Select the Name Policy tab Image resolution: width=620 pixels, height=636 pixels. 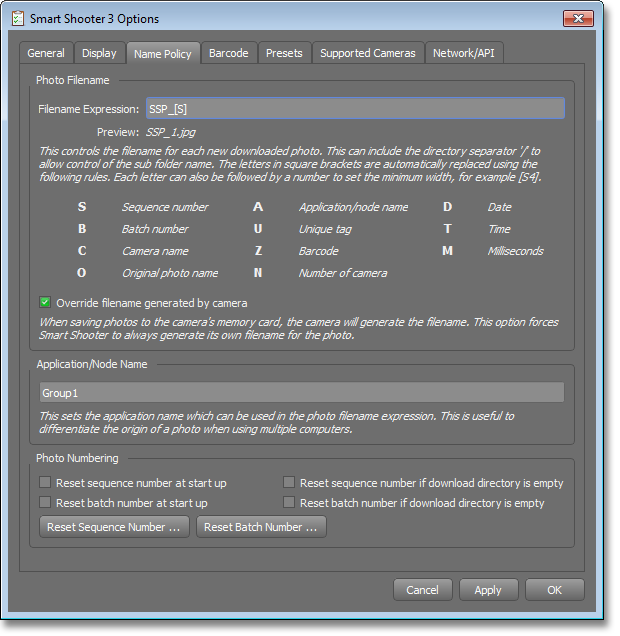tap(162, 54)
